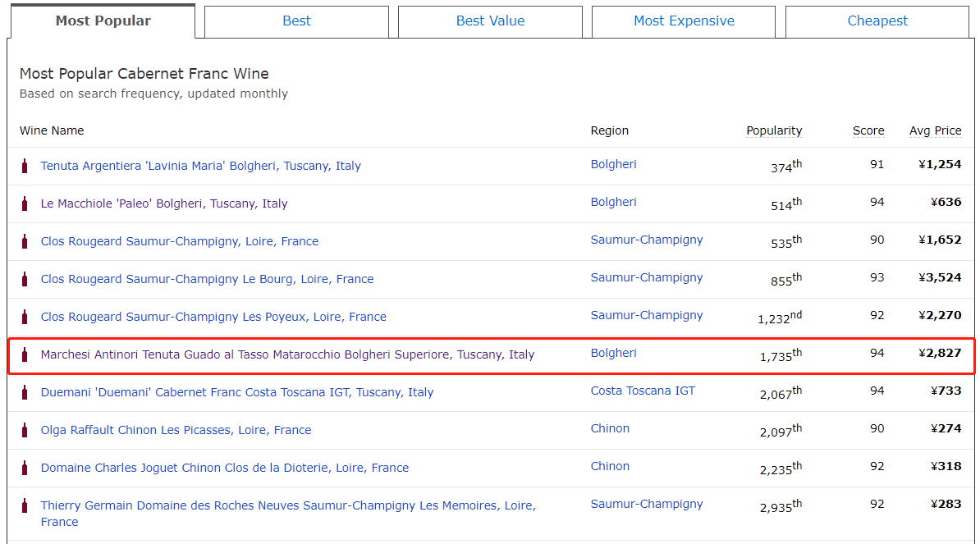The height and width of the screenshot is (544, 980).
Task: Click the 2,935th popularity rank
Action: [x=781, y=506]
